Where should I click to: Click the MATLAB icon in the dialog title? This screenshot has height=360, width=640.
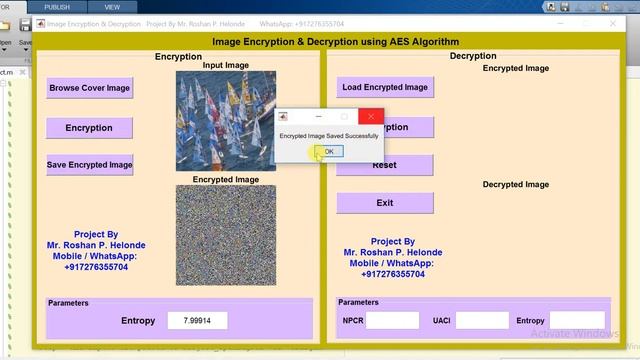[x=283, y=117]
